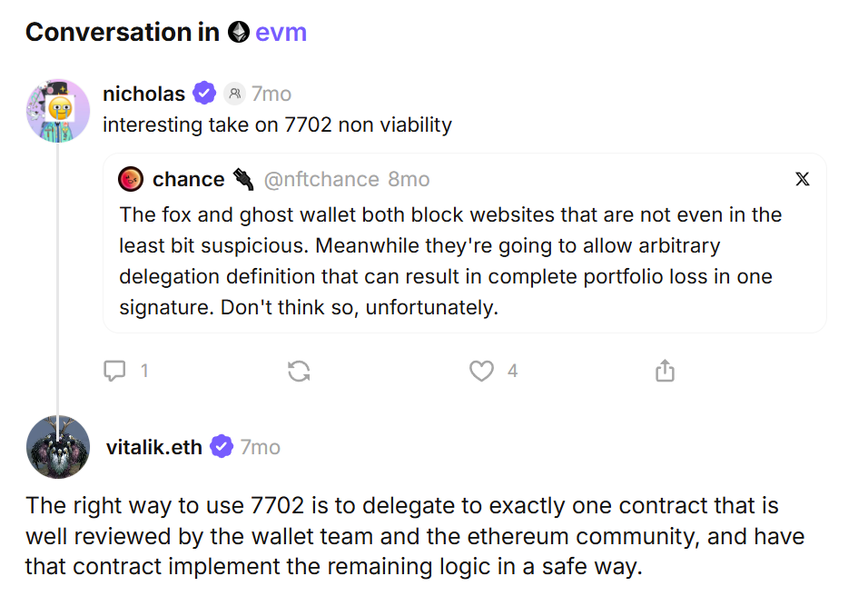
Task: Open vitalik.eth's profile avatar
Action: tap(58, 447)
